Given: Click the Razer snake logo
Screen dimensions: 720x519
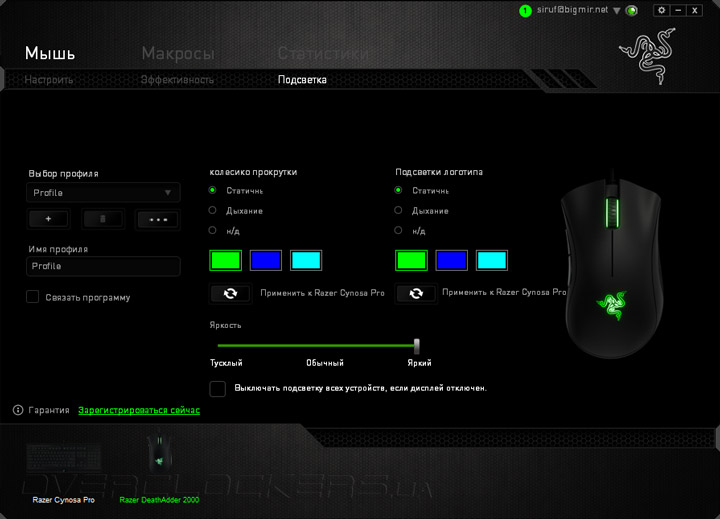Looking at the screenshot, I should point(648,56).
